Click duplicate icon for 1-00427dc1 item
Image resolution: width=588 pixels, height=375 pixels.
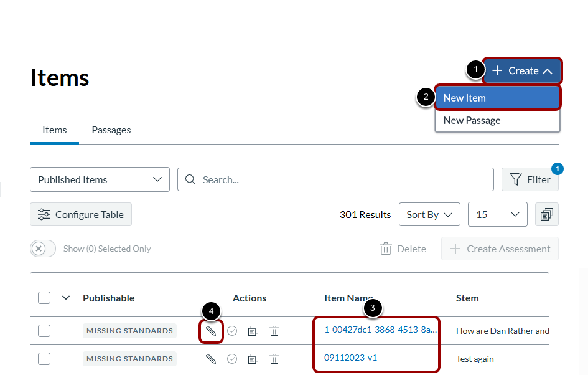253,331
